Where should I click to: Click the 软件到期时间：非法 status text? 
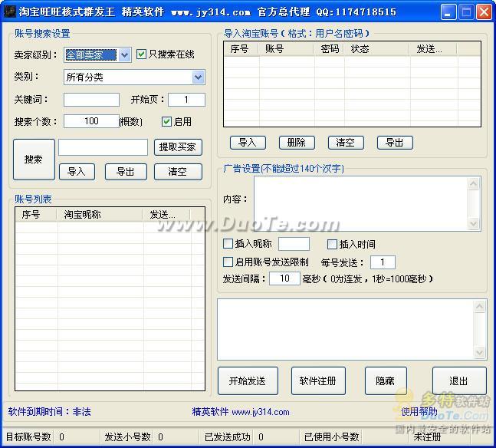(x=50, y=412)
